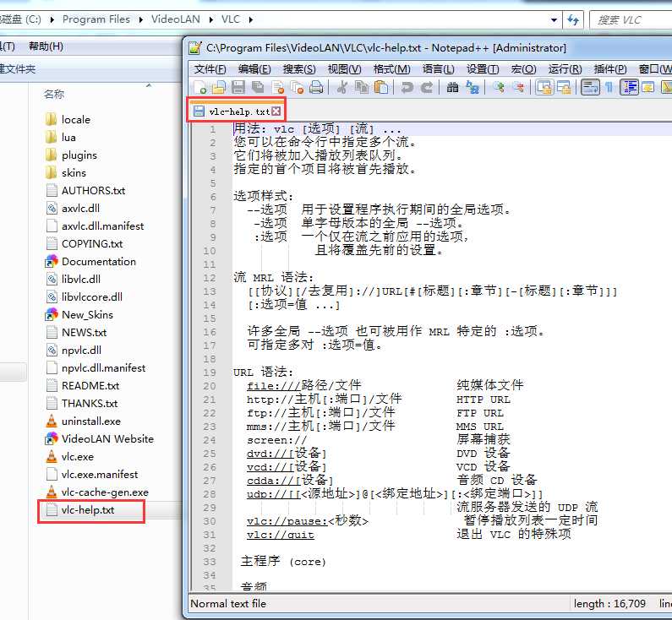Select the vlc-help.txt document tab

pyautogui.click(x=236, y=111)
